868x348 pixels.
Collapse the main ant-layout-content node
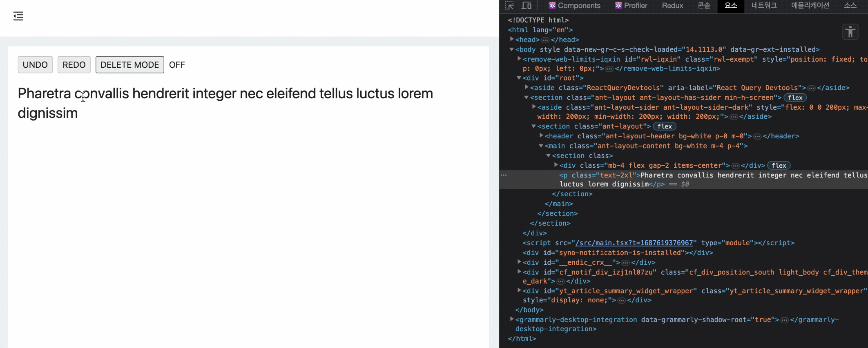click(x=541, y=146)
